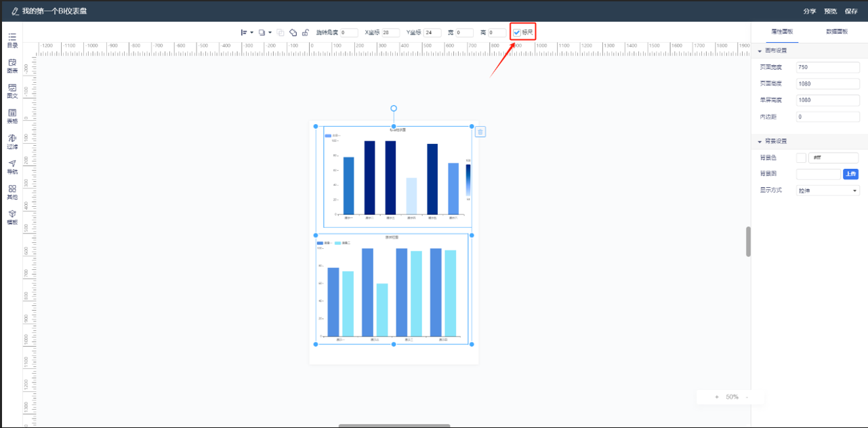Open the layer order dropdown

coord(265,32)
